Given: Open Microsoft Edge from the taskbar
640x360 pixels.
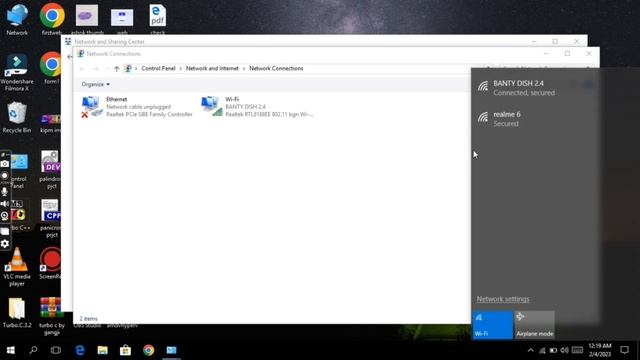Looking at the screenshot, I should [80, 350].
